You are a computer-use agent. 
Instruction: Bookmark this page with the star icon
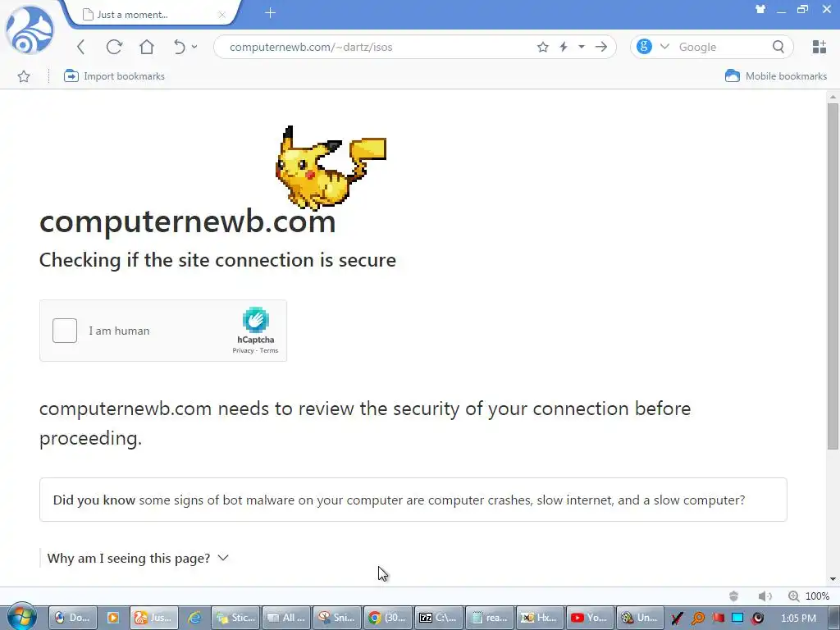[543, 47]
